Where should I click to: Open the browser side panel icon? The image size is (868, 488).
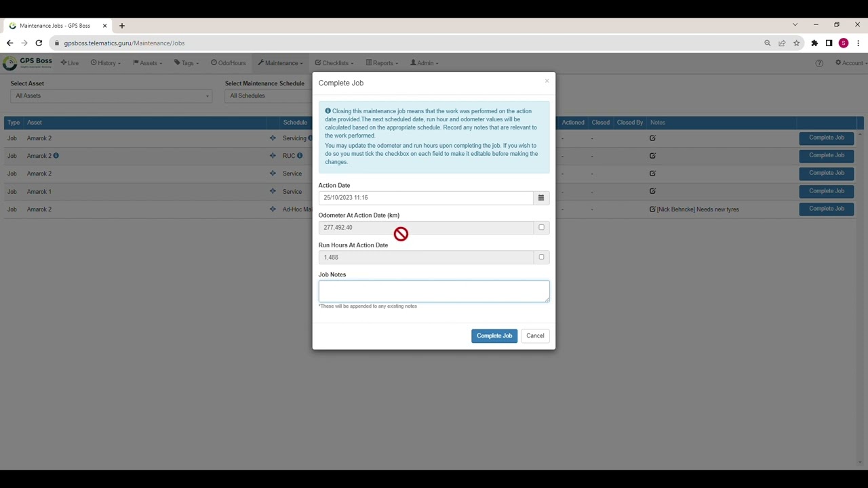point(829,43)
